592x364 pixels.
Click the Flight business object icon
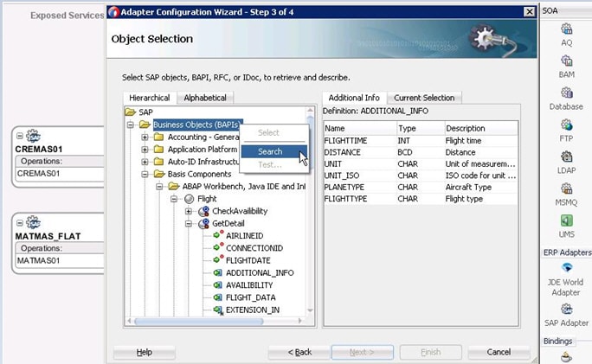click(190, 199)
